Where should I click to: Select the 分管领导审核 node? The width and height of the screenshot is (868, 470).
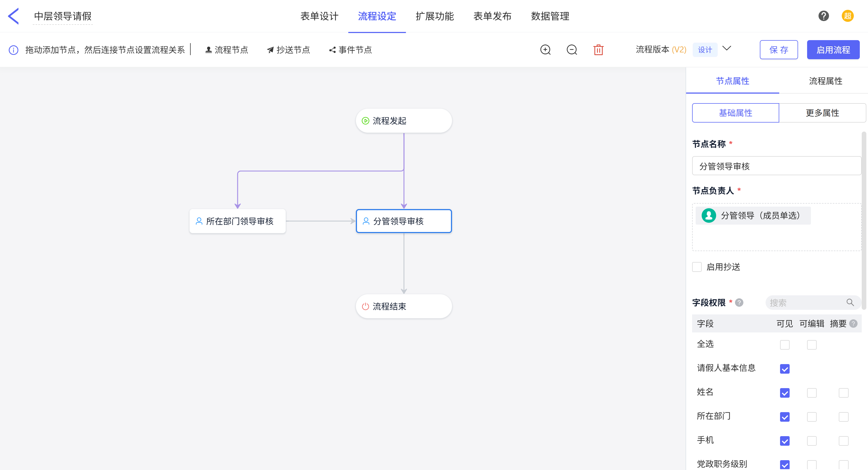pyautogui.click(x=404, y=221)
